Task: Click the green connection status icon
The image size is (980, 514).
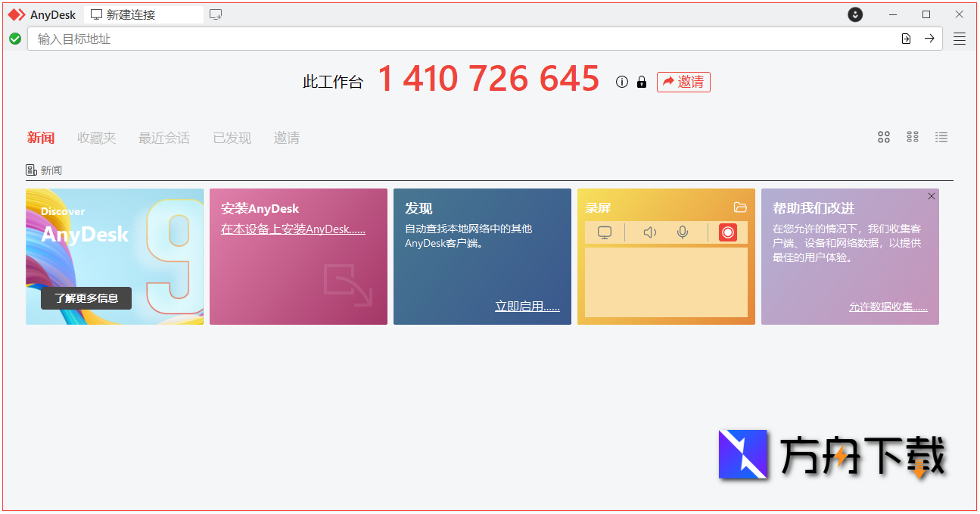Action: tap(15, 38)
